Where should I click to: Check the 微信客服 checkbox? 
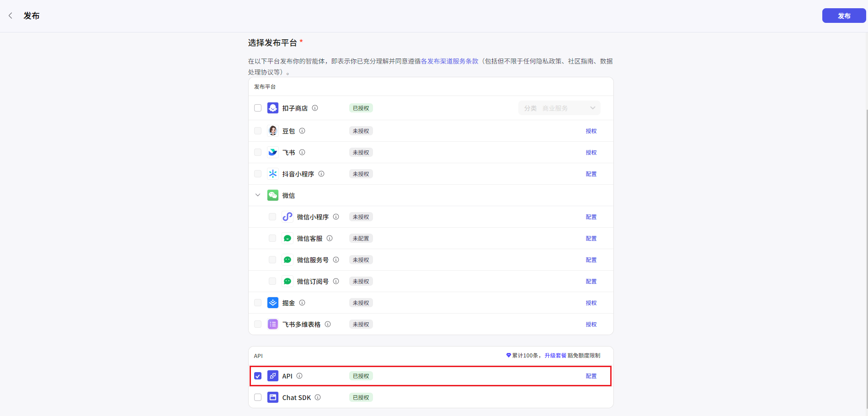coord(272,238)
